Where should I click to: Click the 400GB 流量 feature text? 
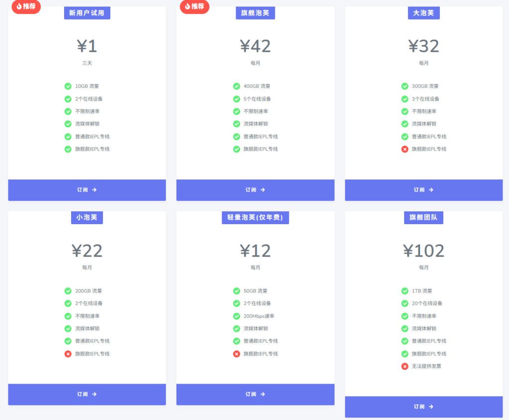(x=257, y=86)
